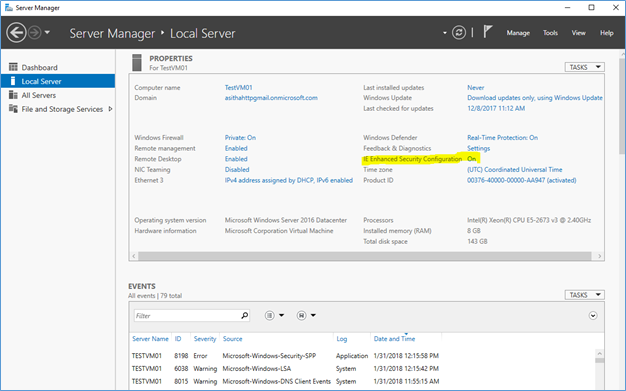
Task: Open the Manage menu
Action: point(518,33)
